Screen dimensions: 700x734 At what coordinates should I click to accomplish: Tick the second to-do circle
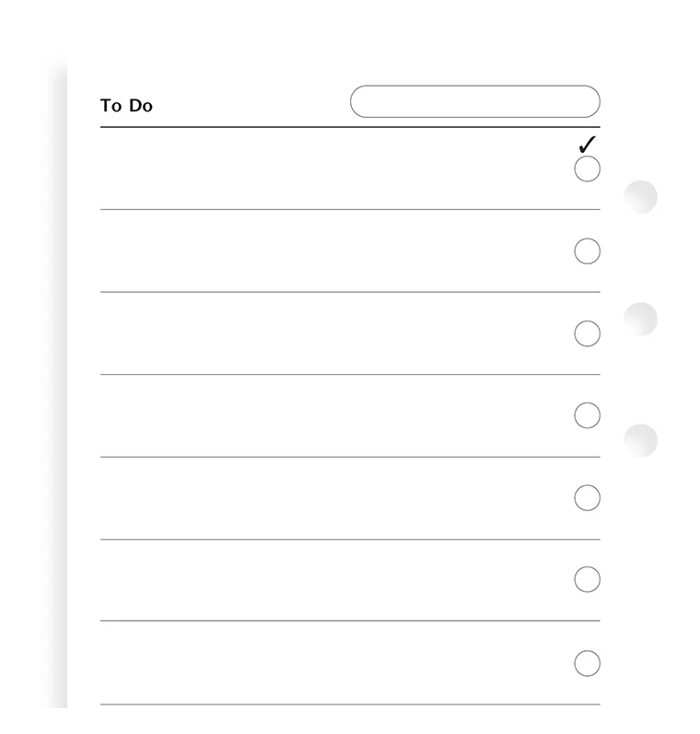(587, 251)
